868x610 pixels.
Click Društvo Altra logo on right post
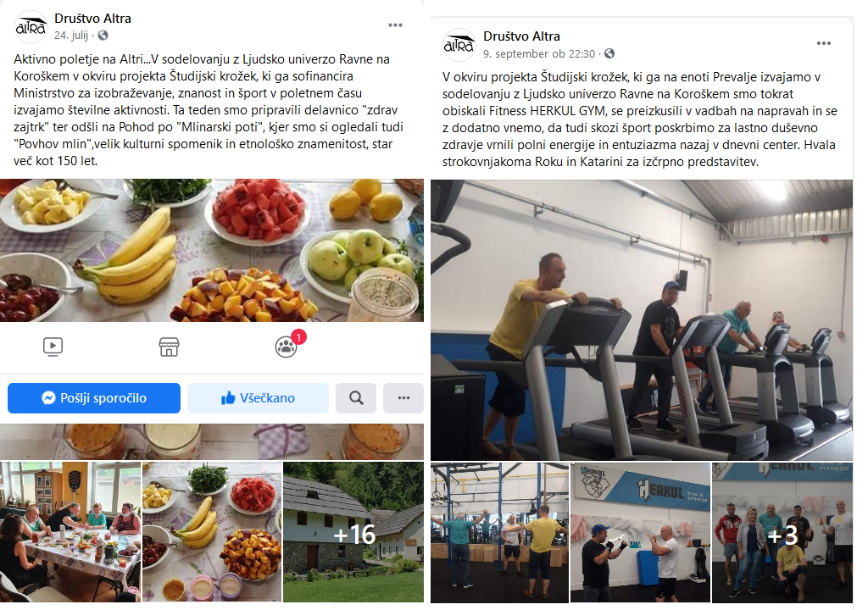[459, 45]
